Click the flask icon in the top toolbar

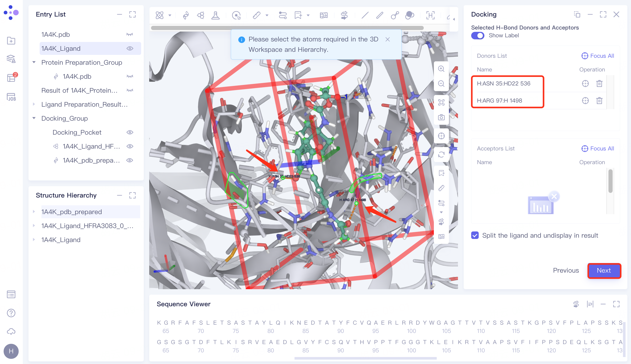coord(215,15)
